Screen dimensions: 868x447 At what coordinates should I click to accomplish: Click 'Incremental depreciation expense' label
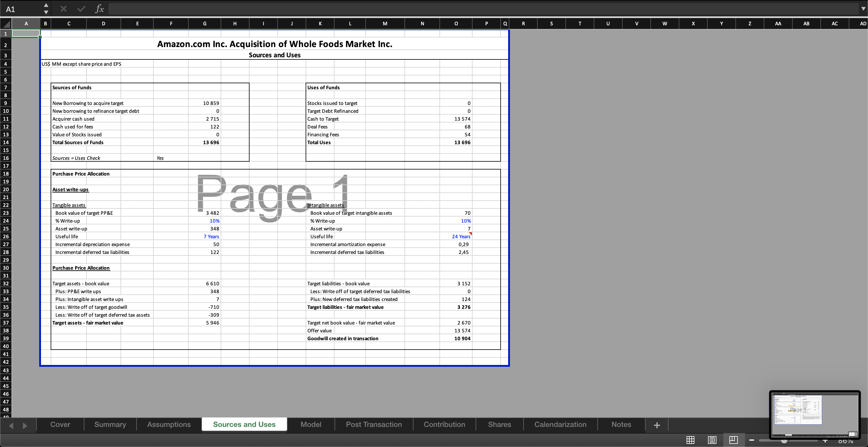(92, 244)
